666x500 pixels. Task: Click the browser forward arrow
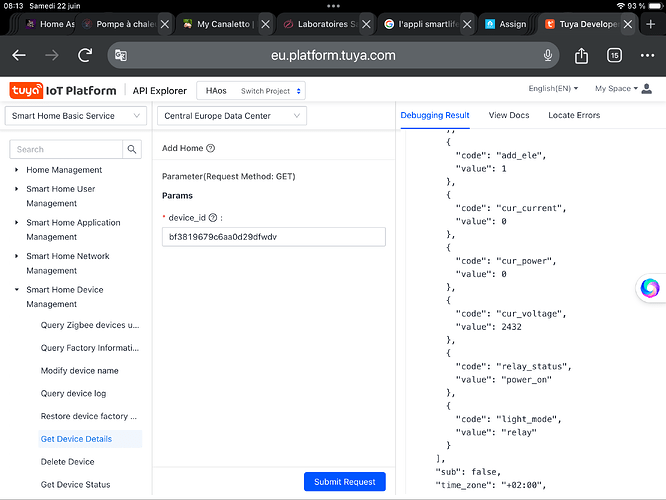52,55
